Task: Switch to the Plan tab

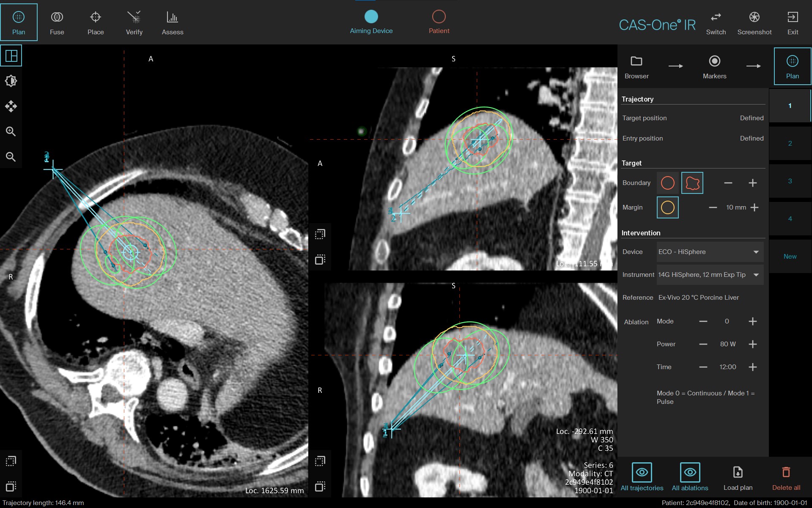Action: (792, 66)
